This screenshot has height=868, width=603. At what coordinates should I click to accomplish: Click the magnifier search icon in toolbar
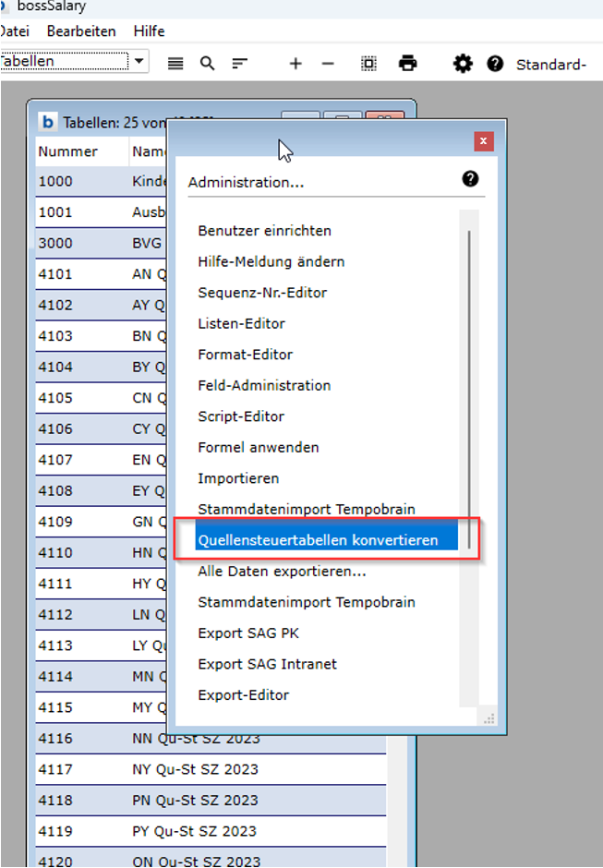208,64
